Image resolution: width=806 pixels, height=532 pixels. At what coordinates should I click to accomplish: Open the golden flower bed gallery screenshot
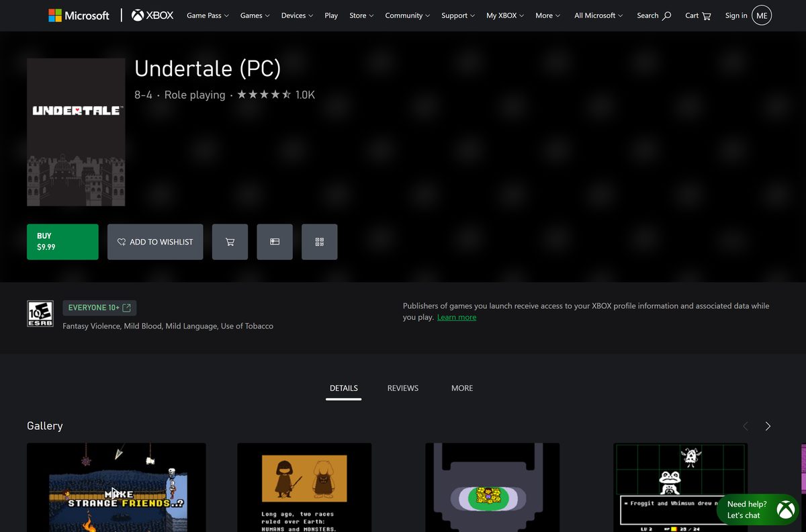(x=492, y=488)
